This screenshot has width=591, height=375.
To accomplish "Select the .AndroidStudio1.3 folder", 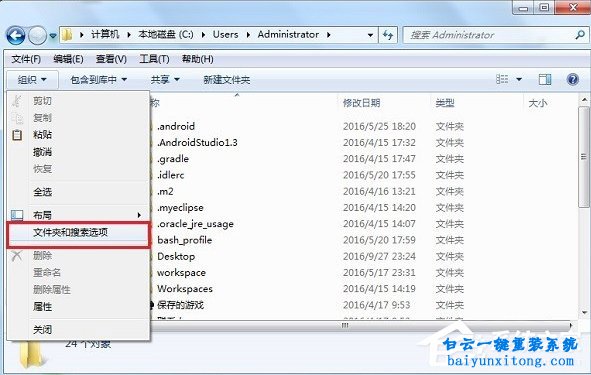I will pos(198,142).
